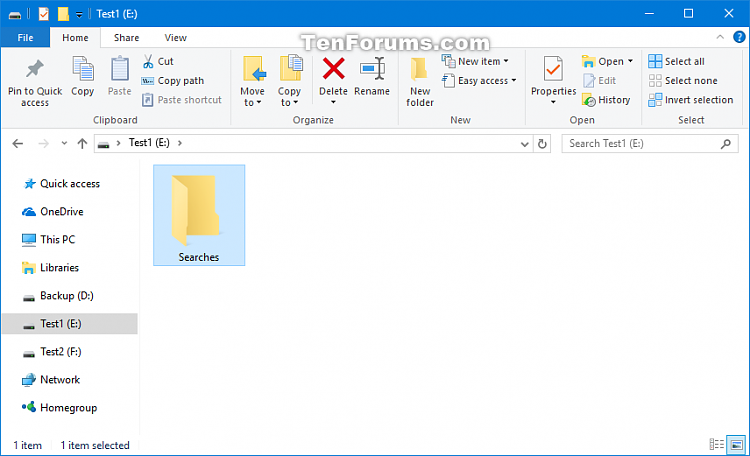The height and width of the screenshot is (456, 750).
Task: Go forward with the Forward arrow
Action: click(x=44, y=144)
